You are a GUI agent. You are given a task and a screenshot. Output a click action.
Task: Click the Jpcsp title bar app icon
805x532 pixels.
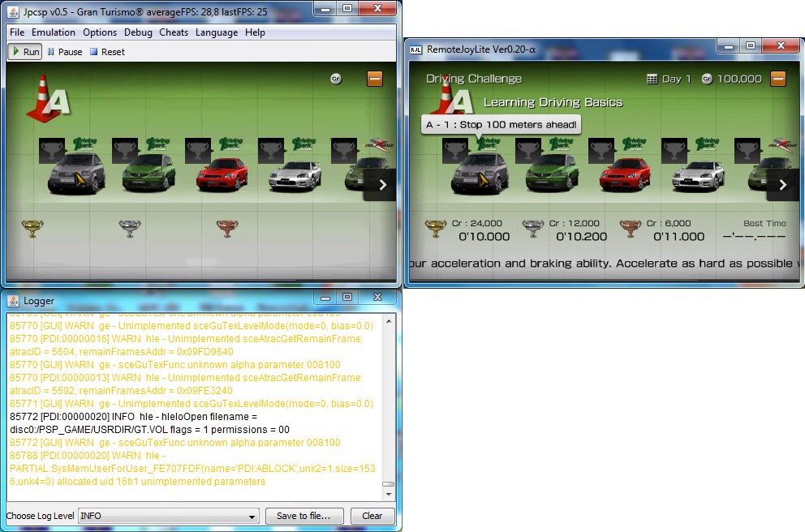[x=13, y=11]
